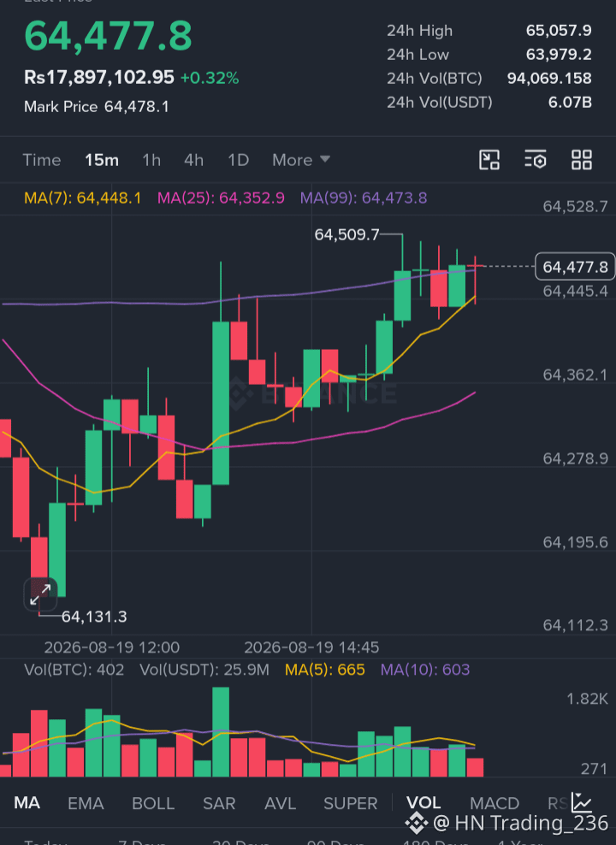Enable the EMA indicator

click(86, 803)
